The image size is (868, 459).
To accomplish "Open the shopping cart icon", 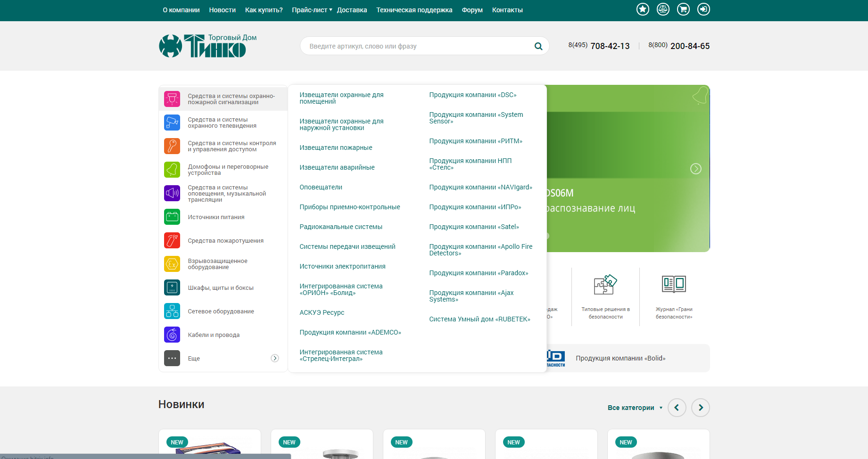I will pyautogui.click(x=683, y=9).
